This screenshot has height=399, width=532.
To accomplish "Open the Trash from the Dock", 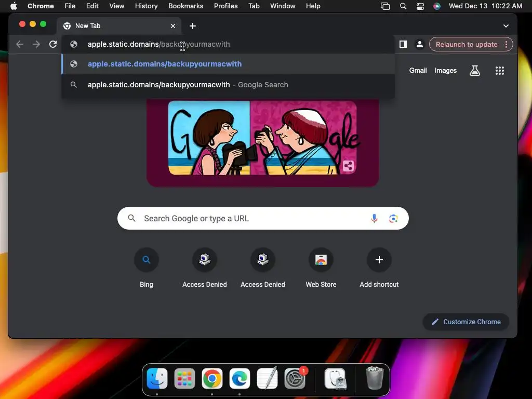I will 375,378.
